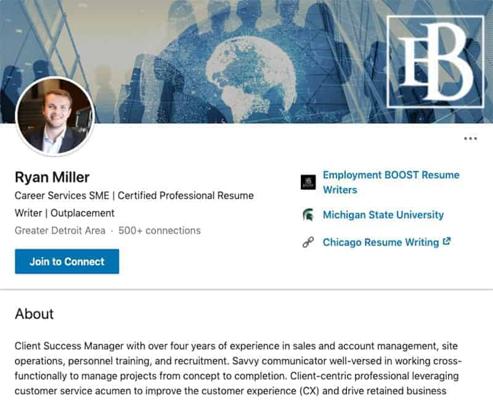Click the Employment BOOST company logo icon
This screenshot has height=400, width=493.
pyautogui.click(x=308, y=182)
